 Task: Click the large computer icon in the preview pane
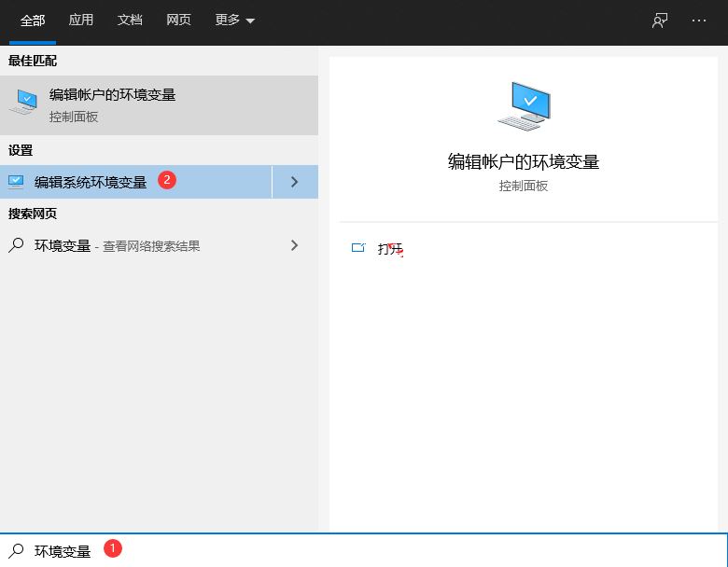[524, 106]
